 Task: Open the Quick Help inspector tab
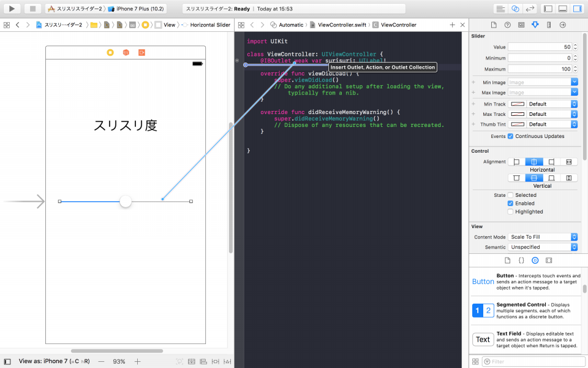click(x=507, y=25)
